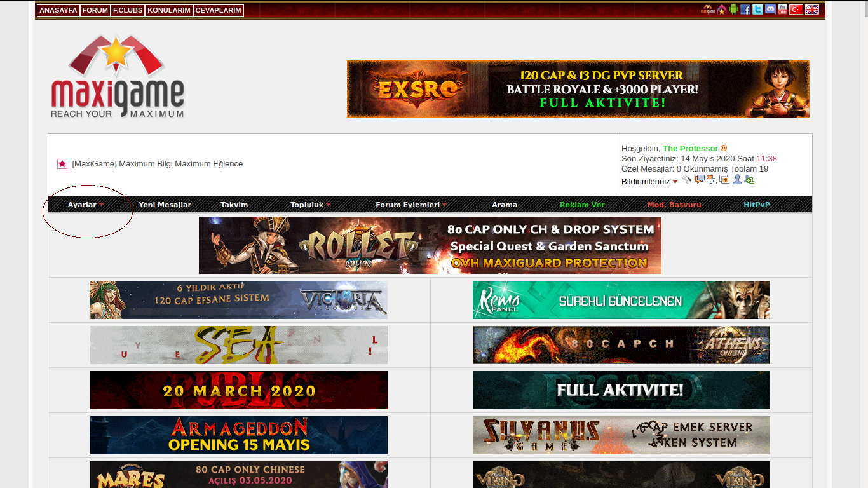View the blue user profile icon

(x=737, y=179)
